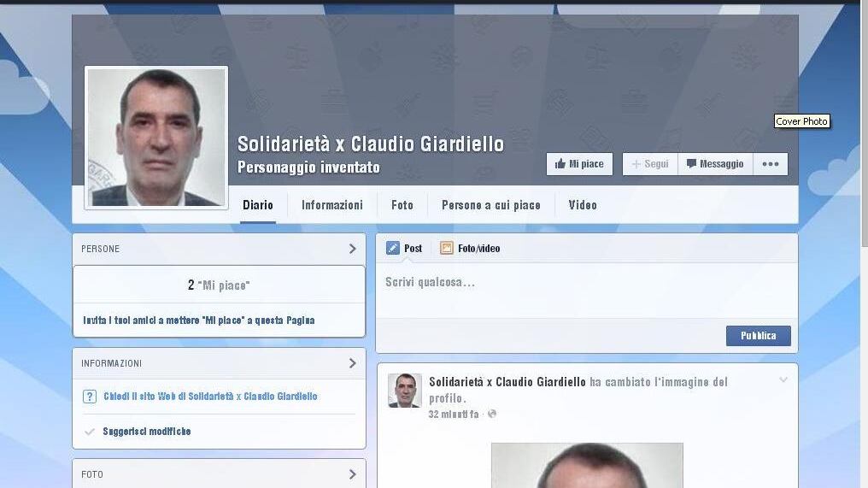Expand the FOTO section chevron

click(x=353, y=474)
